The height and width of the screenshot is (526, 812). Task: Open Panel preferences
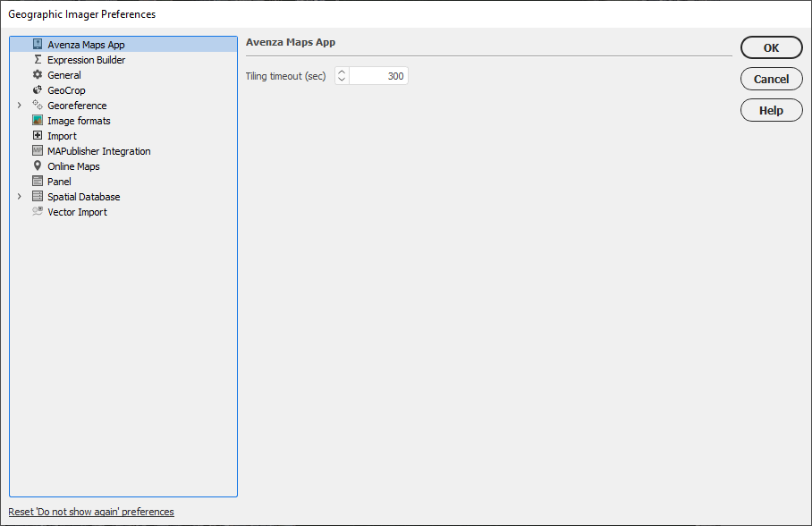pos(60,182)
